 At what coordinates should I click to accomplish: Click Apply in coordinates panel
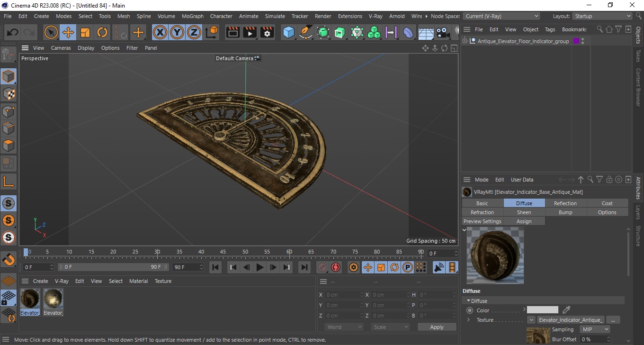point(437,327)
